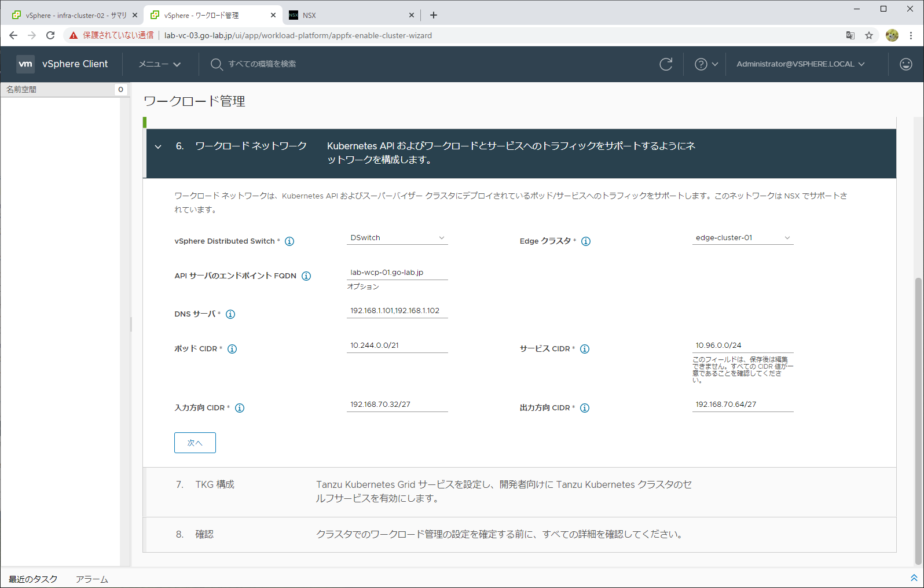Open the help question-mark menu

706,64
